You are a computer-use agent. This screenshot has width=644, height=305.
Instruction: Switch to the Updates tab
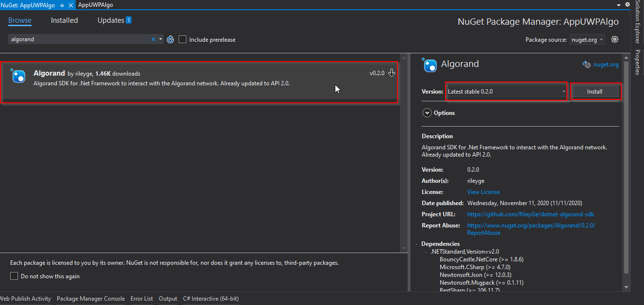point(111,20)
